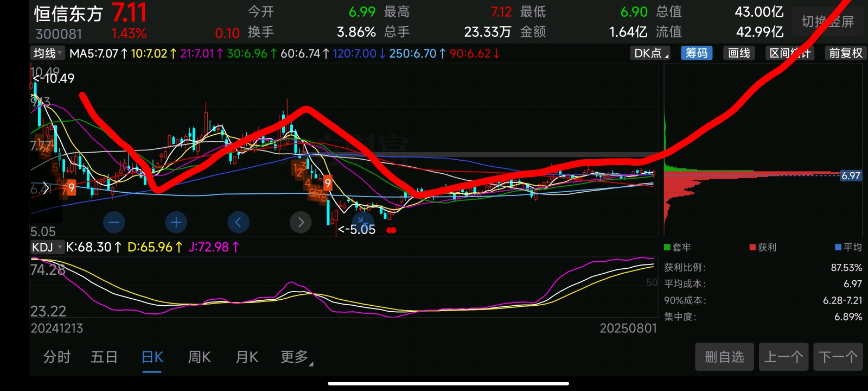Tap the 6.97 average cost price tag
868x391 pixels.
pyautogui.click(x=851, y=175)
